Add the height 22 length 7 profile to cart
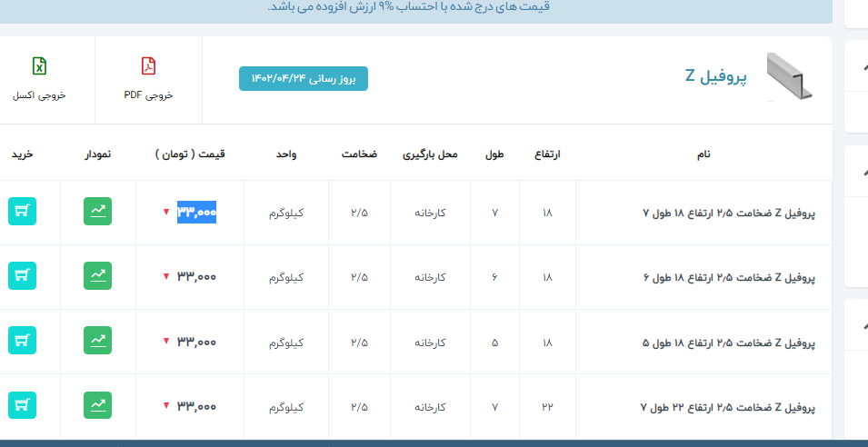This screenshot has height=447, width=868. 22,405
